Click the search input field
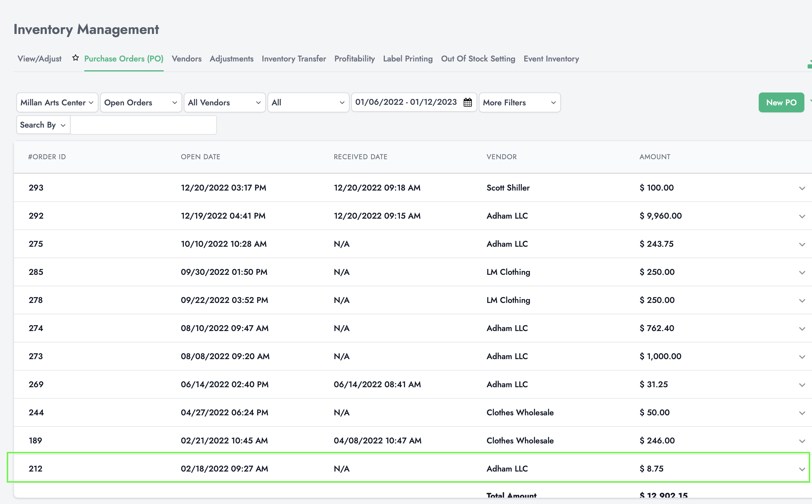Screen dimensions: 812x504 coord(143,125)
